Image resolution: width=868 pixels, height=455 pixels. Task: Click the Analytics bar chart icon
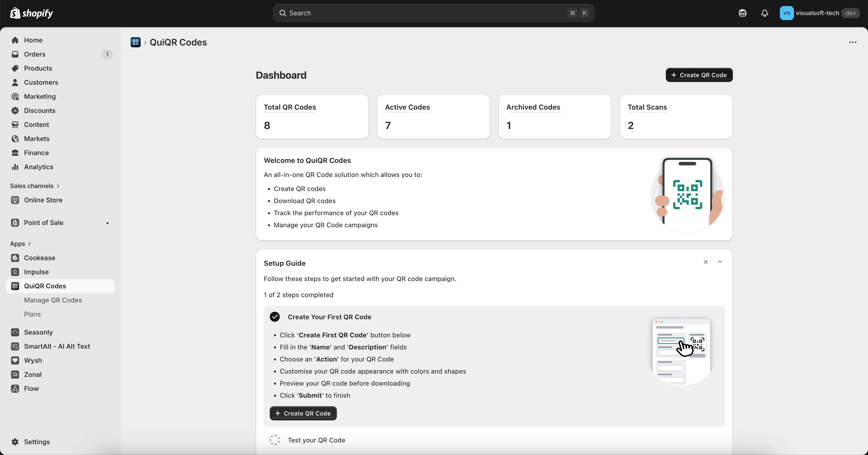pos(15,167)
